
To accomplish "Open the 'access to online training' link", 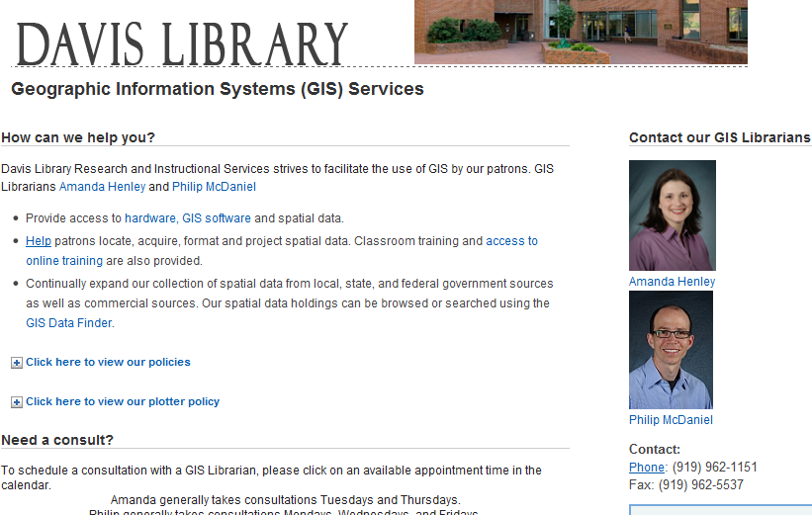I will (282, 251).
